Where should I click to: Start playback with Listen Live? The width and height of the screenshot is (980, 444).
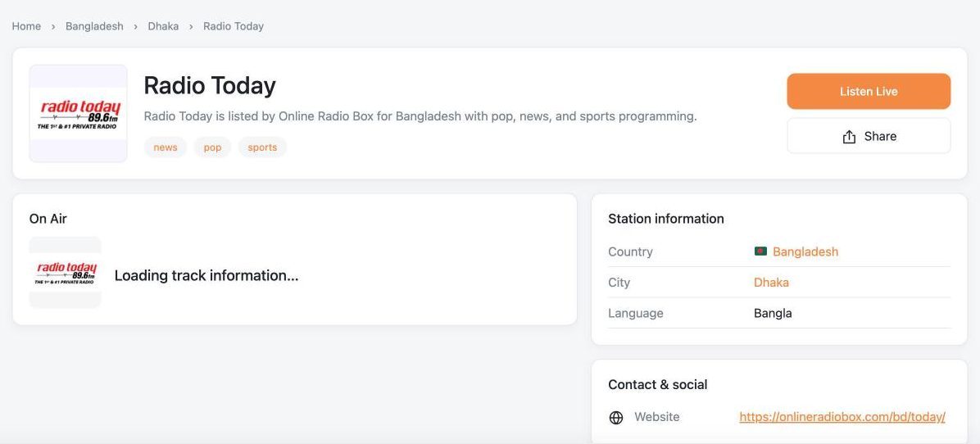point(869,91)
